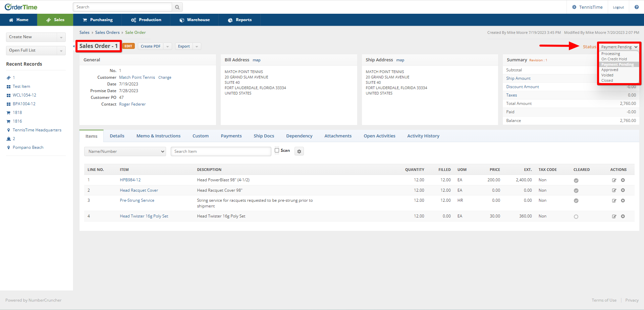Click the Sales breadcrumb link
The image size is (644, 310).
85,33
